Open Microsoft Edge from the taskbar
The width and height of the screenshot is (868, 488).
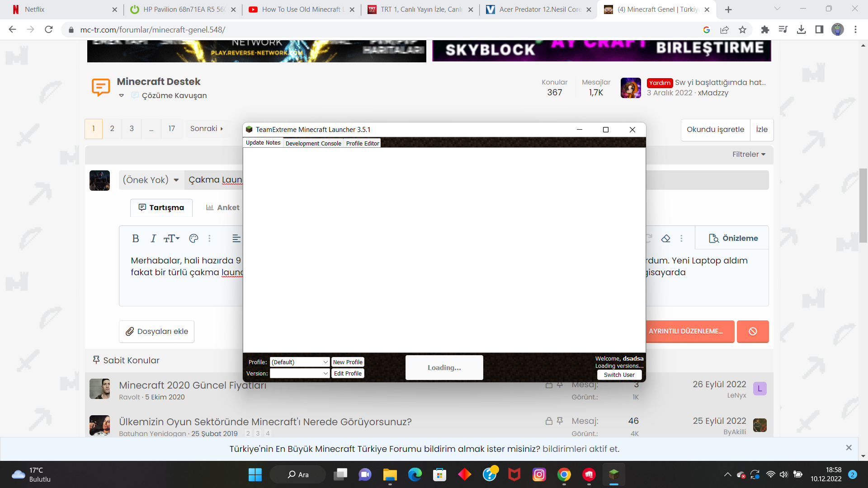tap(415, 474)
